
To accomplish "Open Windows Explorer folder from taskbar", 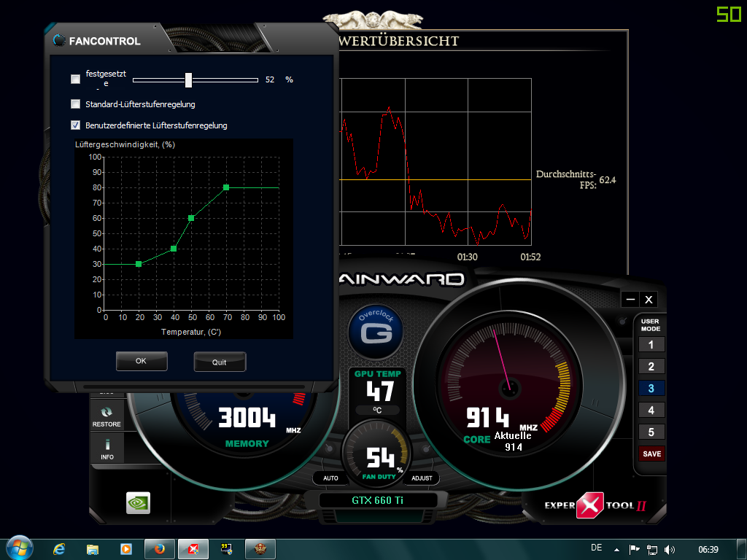I will 93,550.
